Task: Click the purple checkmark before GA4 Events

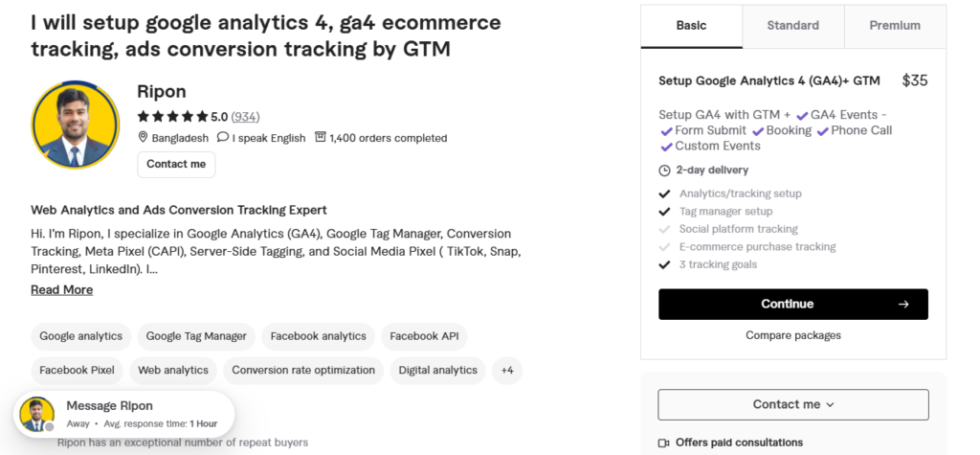Action: coord(802,116)
